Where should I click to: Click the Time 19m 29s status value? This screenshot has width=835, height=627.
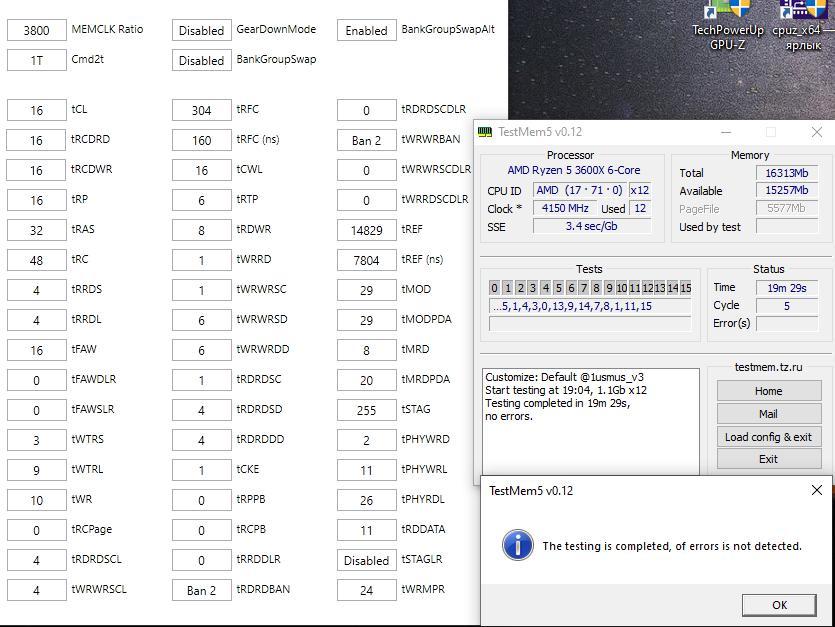coord(787,288)
